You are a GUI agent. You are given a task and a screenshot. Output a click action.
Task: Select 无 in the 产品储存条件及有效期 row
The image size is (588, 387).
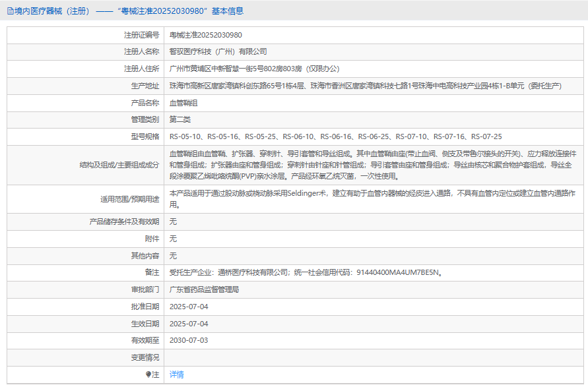click(x=173, y=222)
